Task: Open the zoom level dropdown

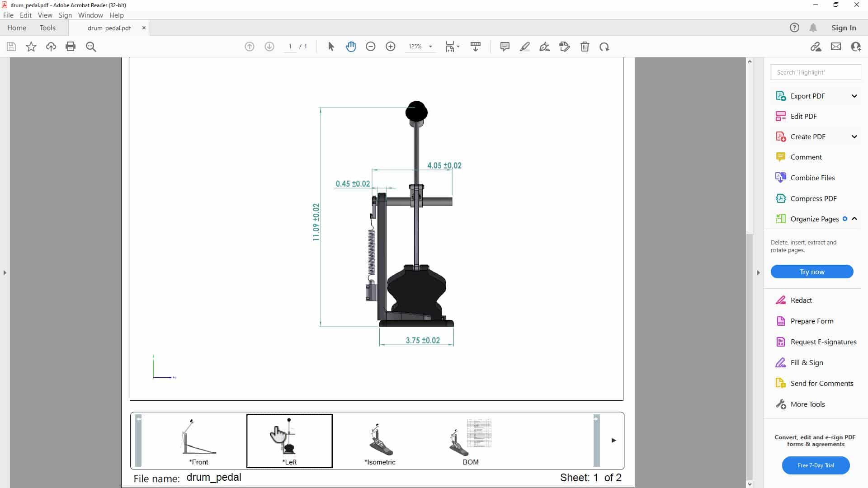Action: click(430, 47)
